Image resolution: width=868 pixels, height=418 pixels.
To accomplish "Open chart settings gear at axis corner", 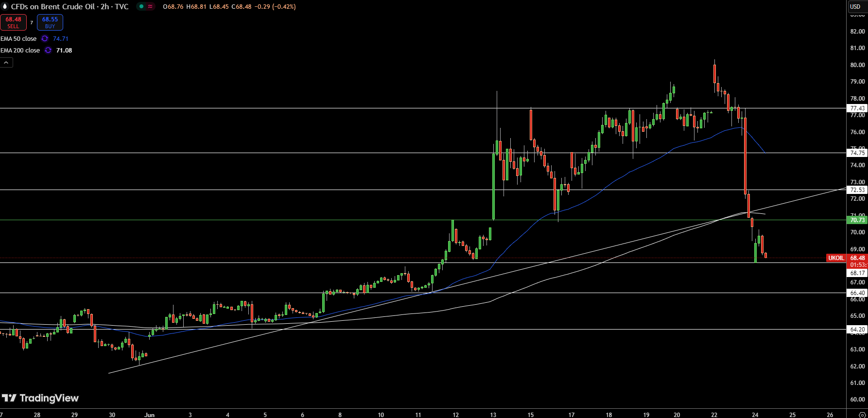I will tap(863, 415).
